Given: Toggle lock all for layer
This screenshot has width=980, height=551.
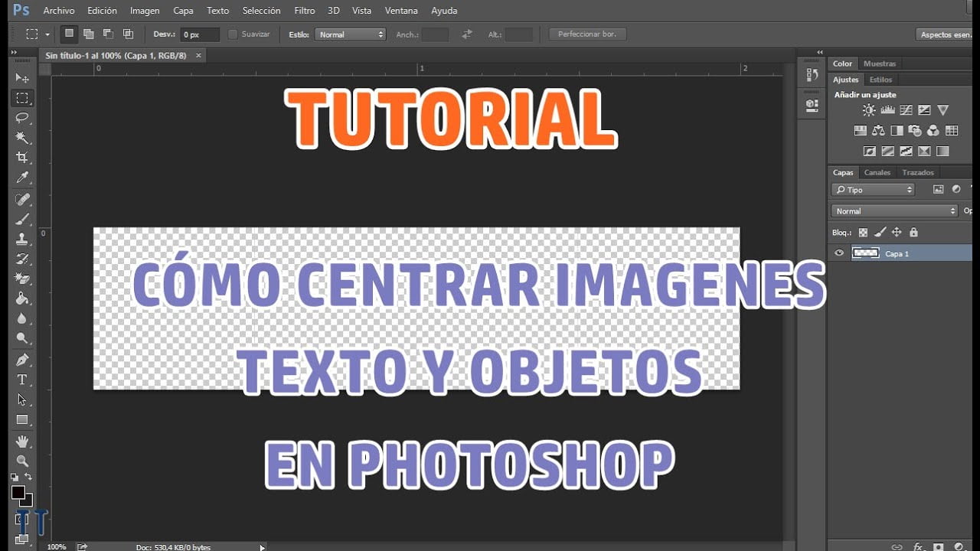Looking at the screenshot, I should (913, 232).
